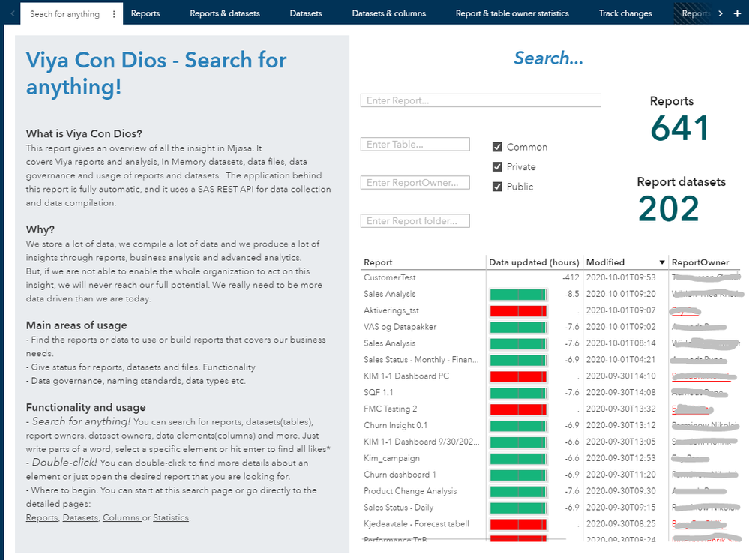This screenshot has height=560, width=749.
Task: Open the Reports & datasets tab
Action: 225,13
